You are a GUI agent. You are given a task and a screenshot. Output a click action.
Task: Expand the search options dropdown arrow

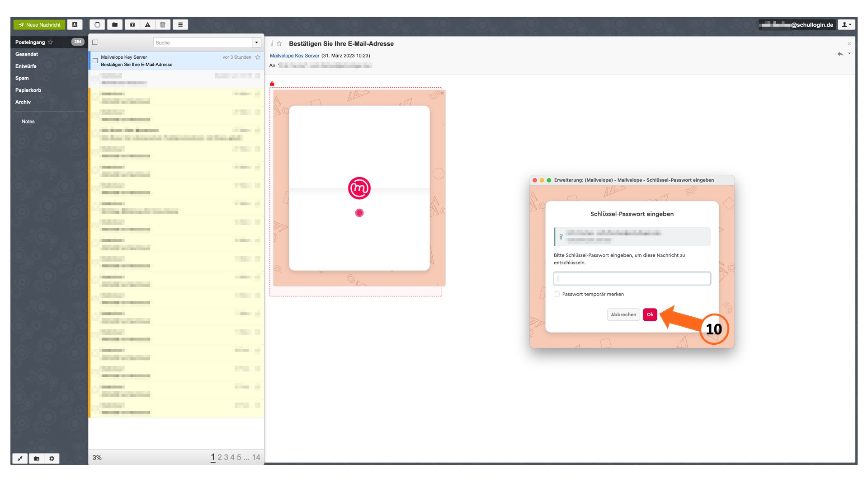click(257, 42)
